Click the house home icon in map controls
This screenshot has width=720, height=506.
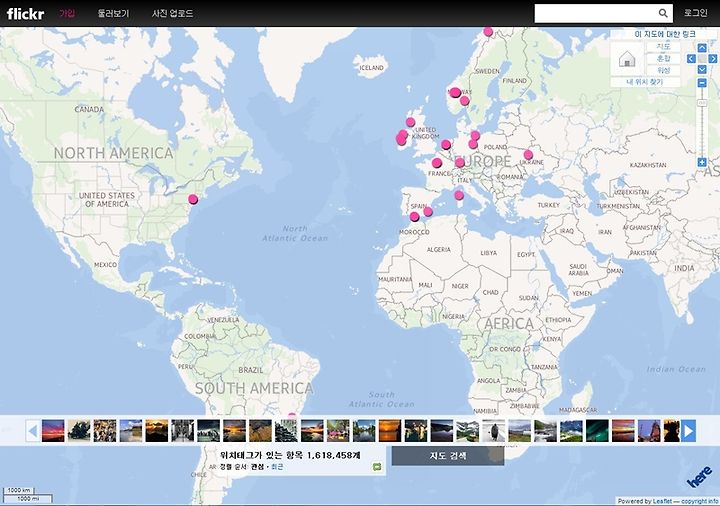627,59
